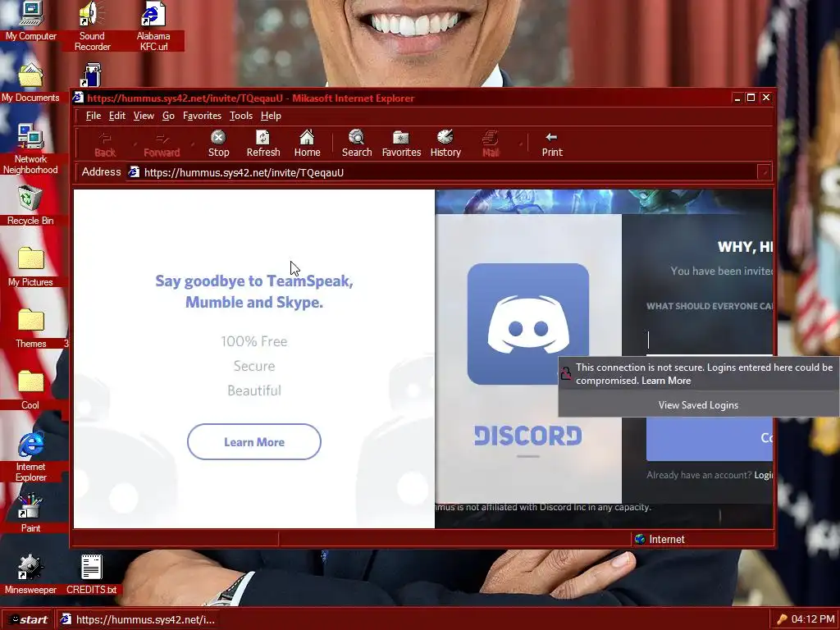This screenshot has height=630, width=840.
Task: Open the shortcut icon behind the browser
Action: pyautogui.click(x=91, y=75)
